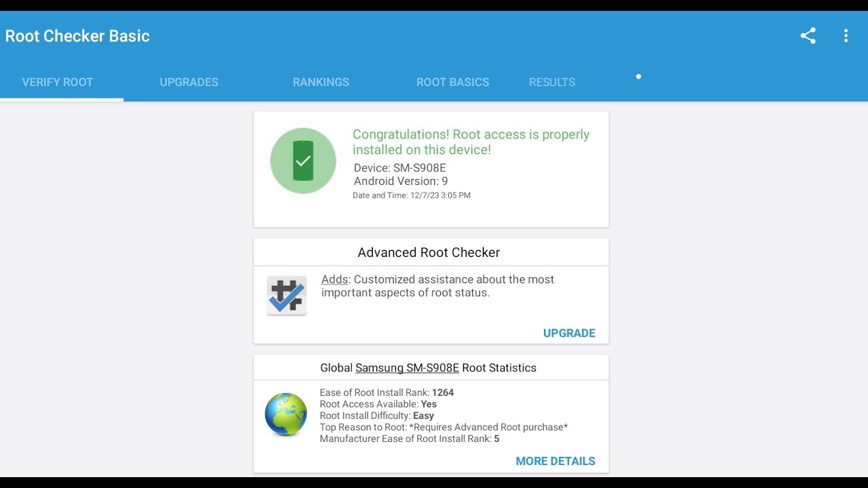Tap the underlined Adds link
The width and height of the screenshot is (868, 488).
pyautogui.click(x=334, y=279)
